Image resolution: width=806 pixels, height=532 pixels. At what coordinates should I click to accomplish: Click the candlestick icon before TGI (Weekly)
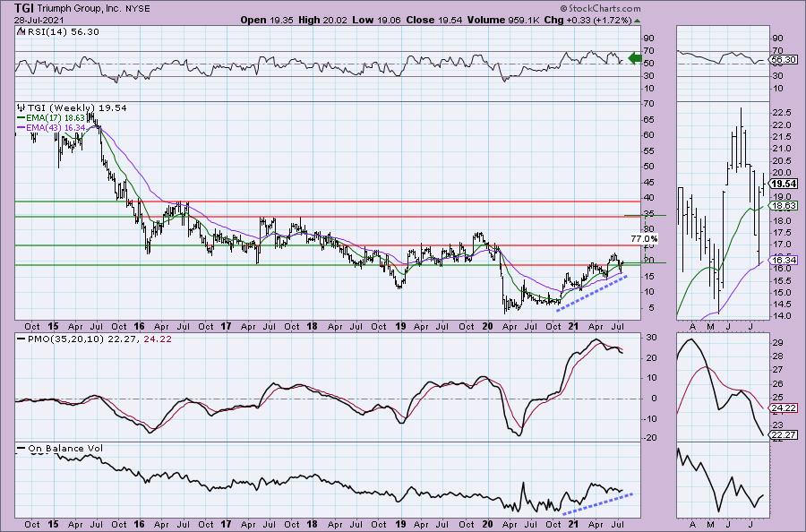(21, 107)
